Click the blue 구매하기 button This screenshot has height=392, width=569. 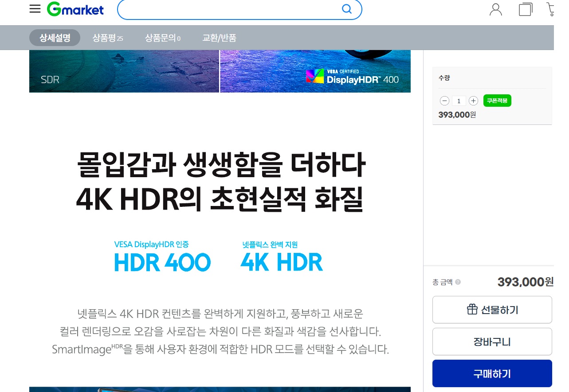pyautogui.click(x=492, y=373)
